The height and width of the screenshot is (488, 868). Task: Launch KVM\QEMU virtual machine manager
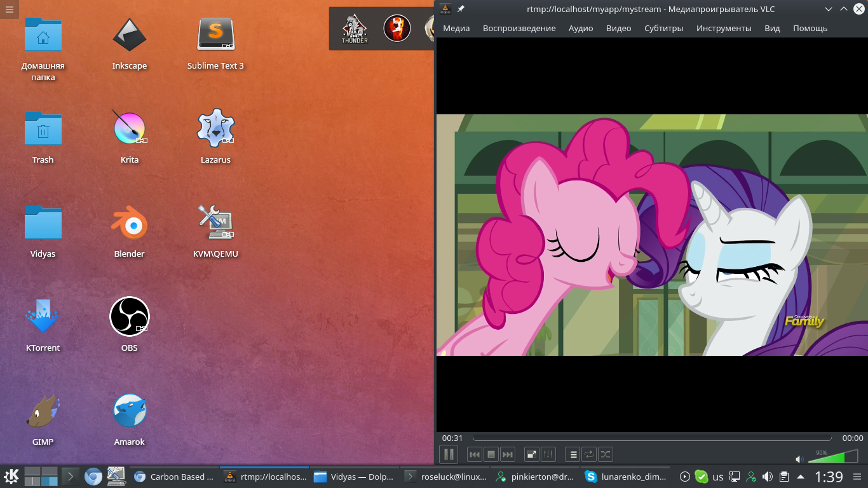216,233
